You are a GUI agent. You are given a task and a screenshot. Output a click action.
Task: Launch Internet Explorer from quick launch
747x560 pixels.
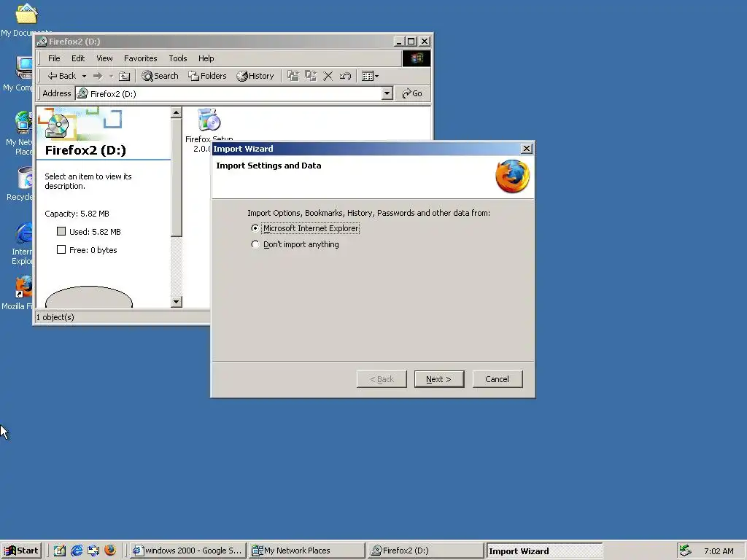[76, 551]
